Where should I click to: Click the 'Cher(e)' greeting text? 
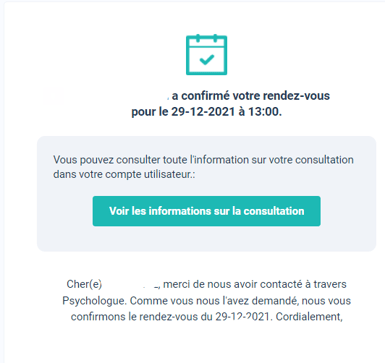pyautogui.click(x=84, y=284)
